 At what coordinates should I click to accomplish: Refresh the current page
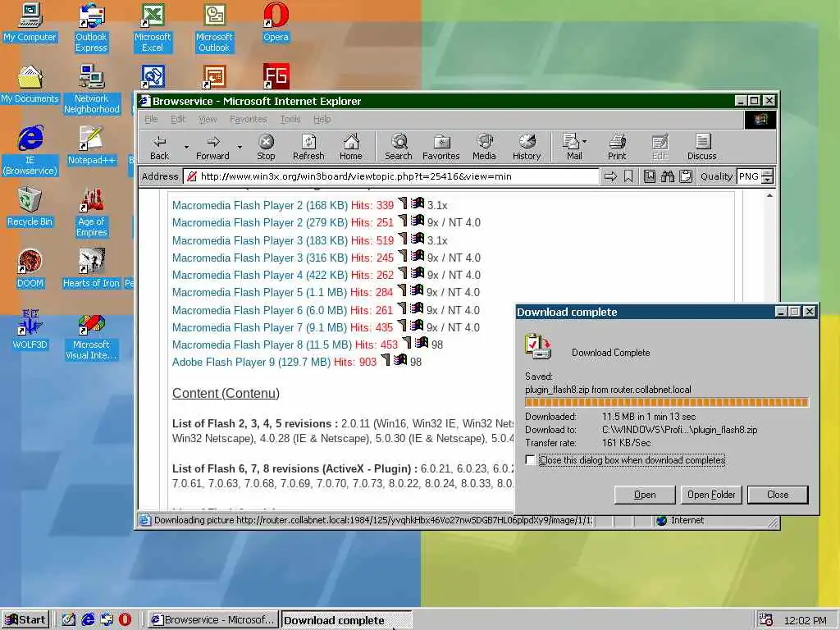point(308,148)
